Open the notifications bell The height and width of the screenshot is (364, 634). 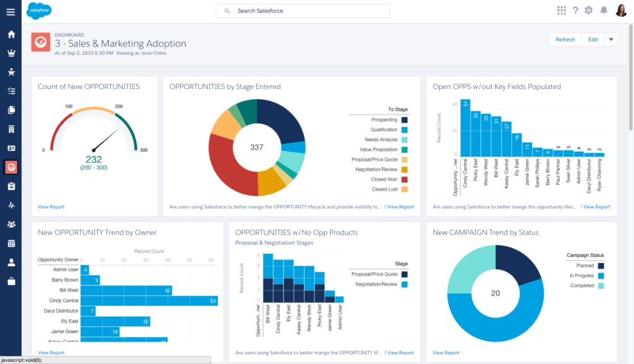pyautogui.click(x=604, y=11)
